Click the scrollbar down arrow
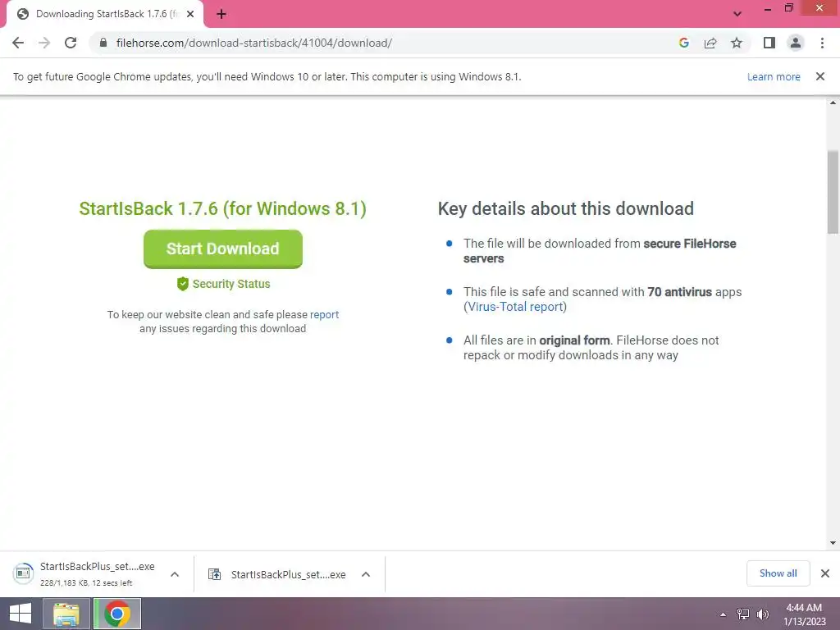The image size is (840, 630). 833,543
